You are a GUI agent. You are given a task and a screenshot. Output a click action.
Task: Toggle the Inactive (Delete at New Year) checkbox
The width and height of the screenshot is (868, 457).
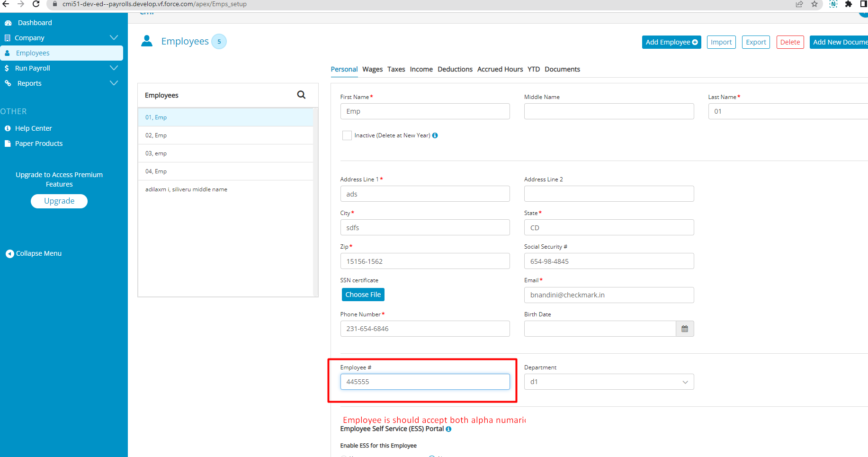pos(347,135)
